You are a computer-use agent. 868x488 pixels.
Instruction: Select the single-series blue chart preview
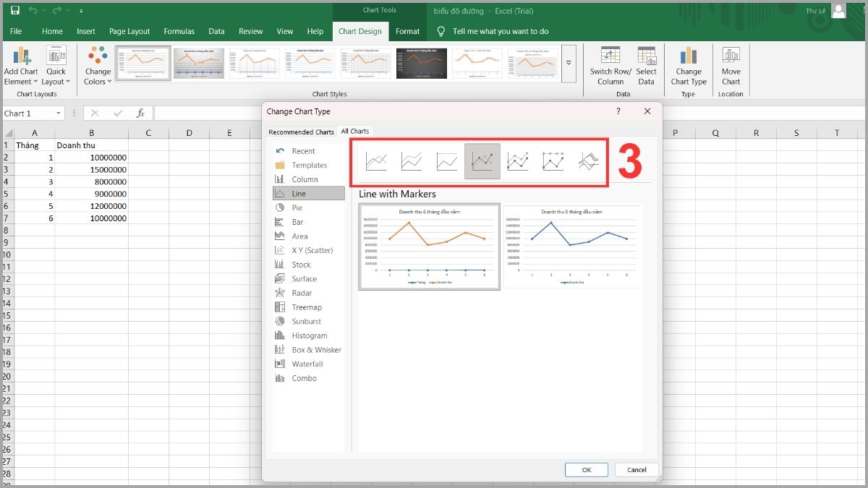click(571, 247)
